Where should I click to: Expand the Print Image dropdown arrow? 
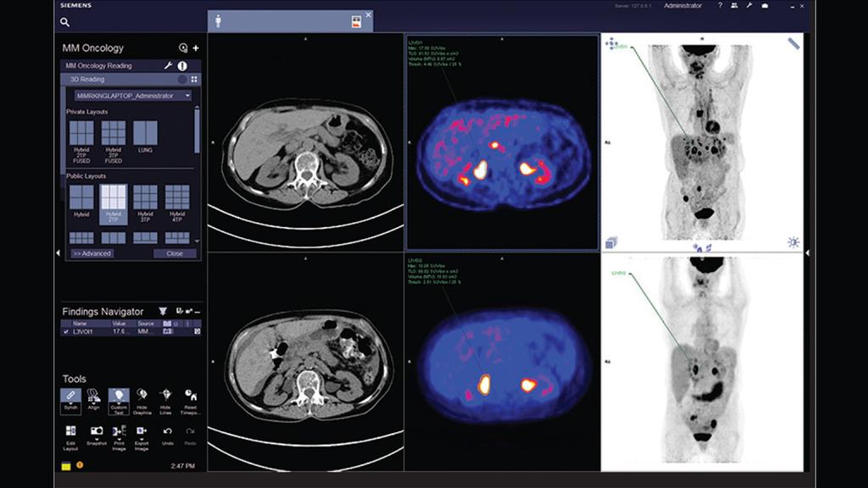120,440
